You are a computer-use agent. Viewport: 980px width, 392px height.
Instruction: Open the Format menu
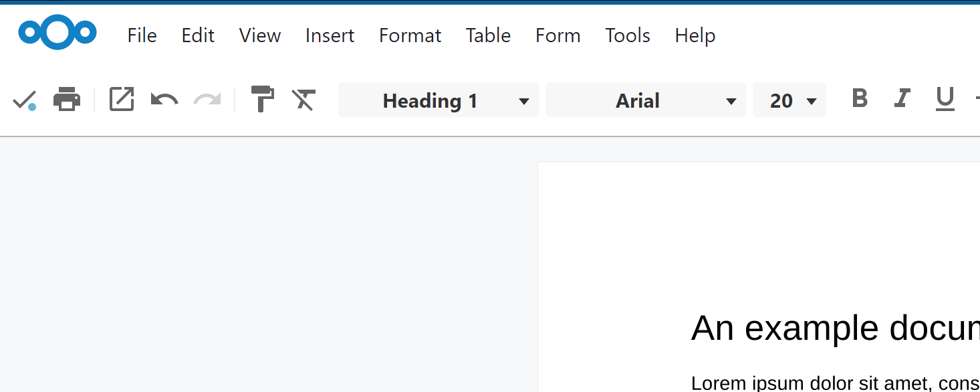point(410,35)
